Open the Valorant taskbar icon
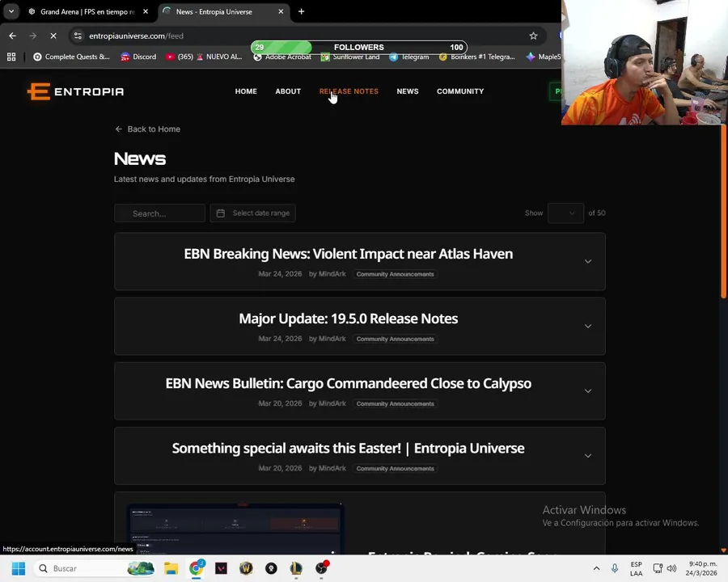The image size is (728, 582). [x=222, y=568]
